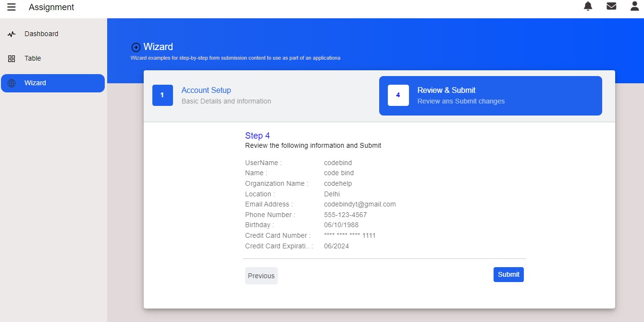The width and height of the screenshot is (644, 322).
Task: Select Wizard in the sidebar
Action: pos(53,83)
